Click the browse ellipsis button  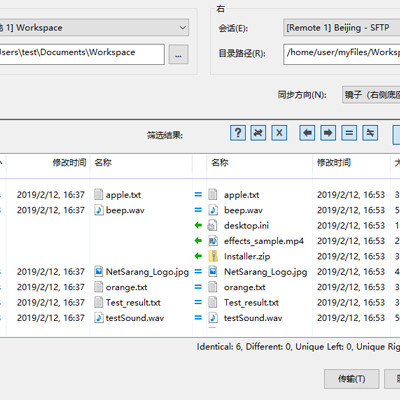tap(179, 54)
